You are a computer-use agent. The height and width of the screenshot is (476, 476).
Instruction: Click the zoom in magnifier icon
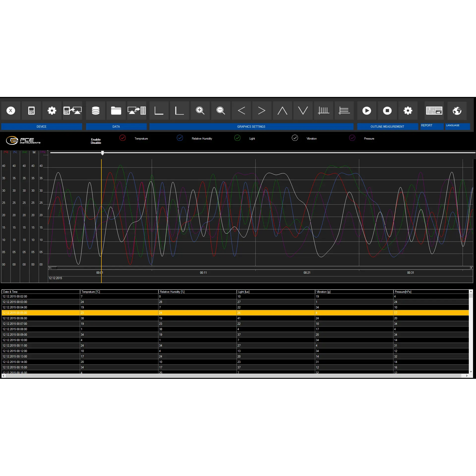(200, 111)
